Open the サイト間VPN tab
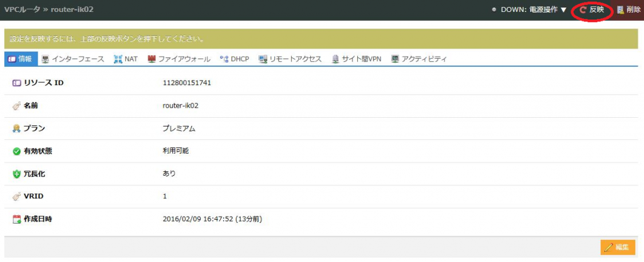This screenshot has height=262, width=644. point(357,59)
